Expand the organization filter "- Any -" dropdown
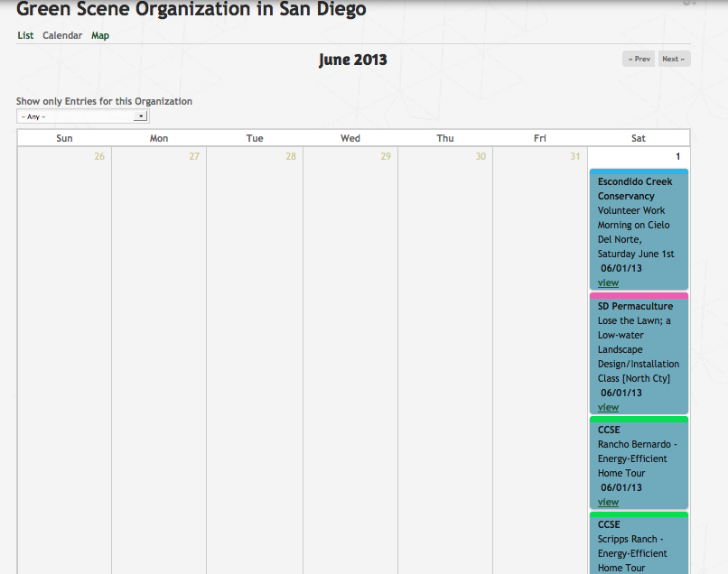The image size is (728, 574). point(82,116)
